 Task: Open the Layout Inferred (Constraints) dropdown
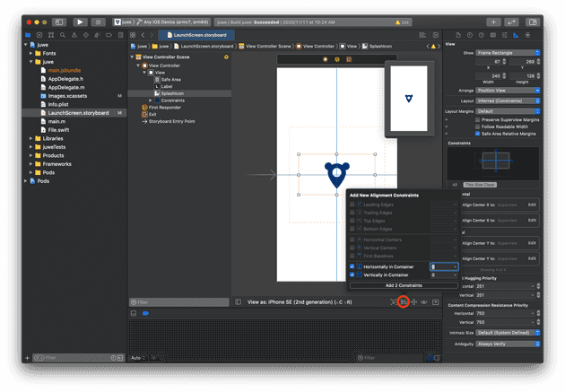[x=508, y=100]
